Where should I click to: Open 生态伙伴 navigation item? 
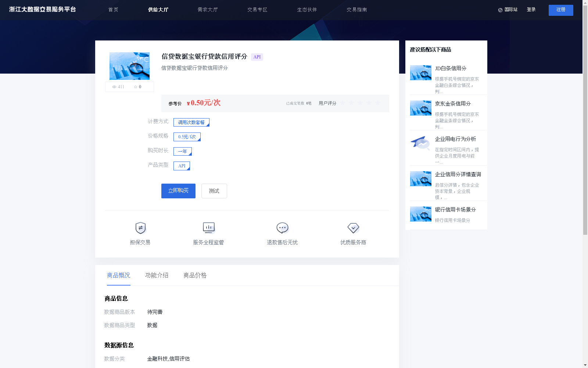(x=307, y=10)
